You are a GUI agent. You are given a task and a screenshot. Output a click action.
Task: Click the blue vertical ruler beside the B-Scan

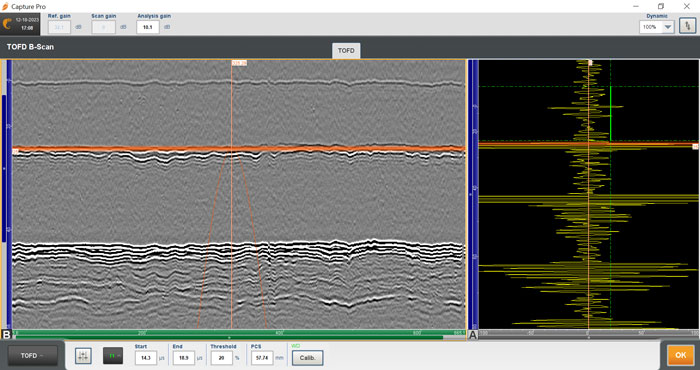(9, 195)
